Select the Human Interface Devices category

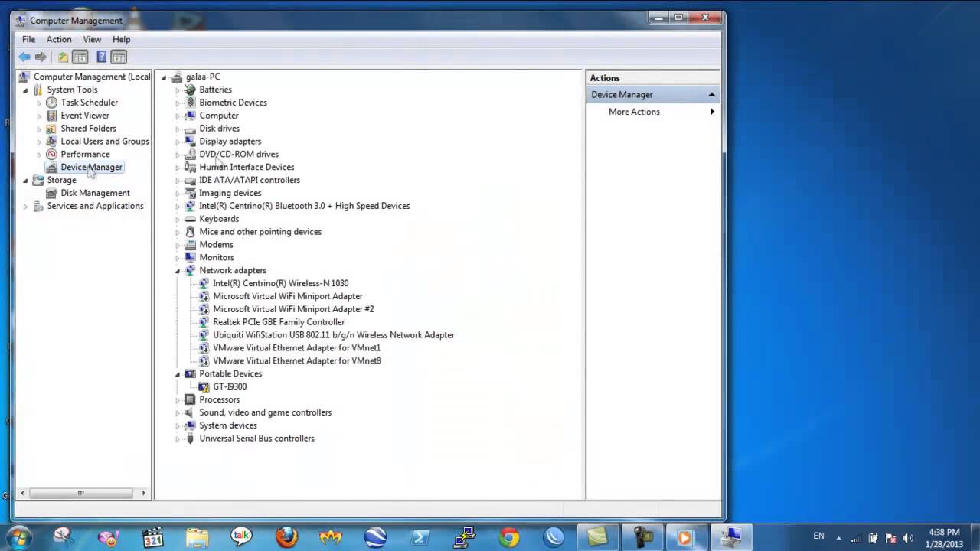tap(247, 168)
